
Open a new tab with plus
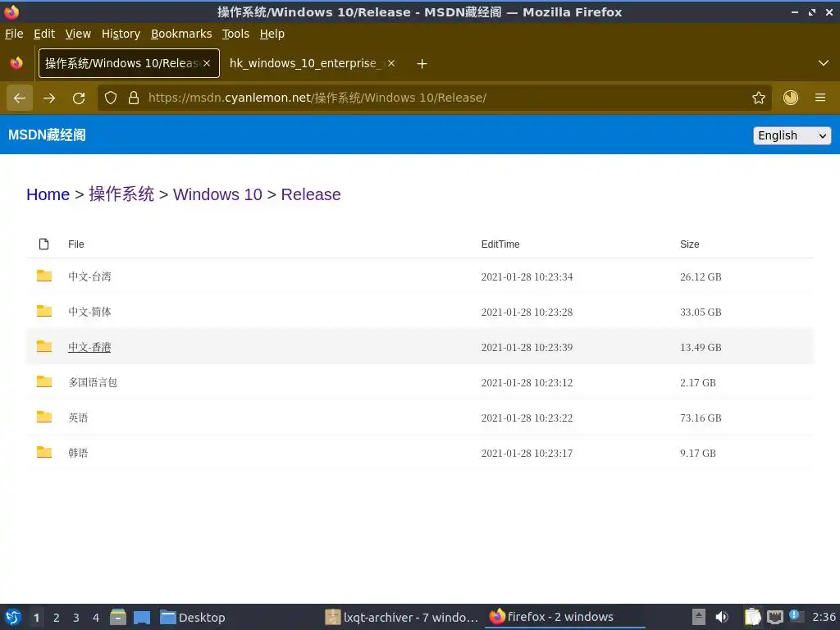tap(422, 64)
